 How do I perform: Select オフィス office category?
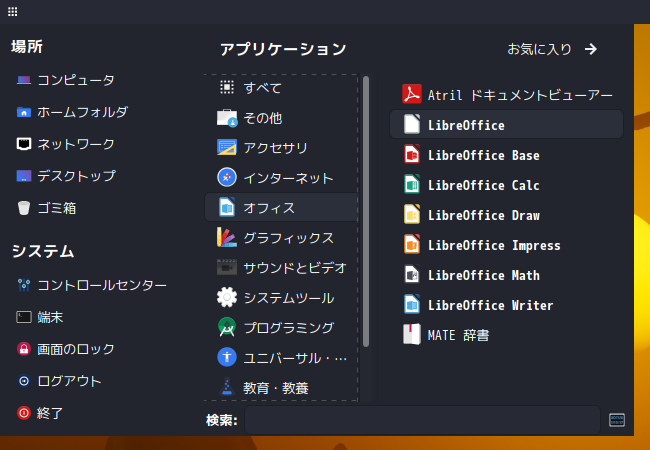coord(281,207)
